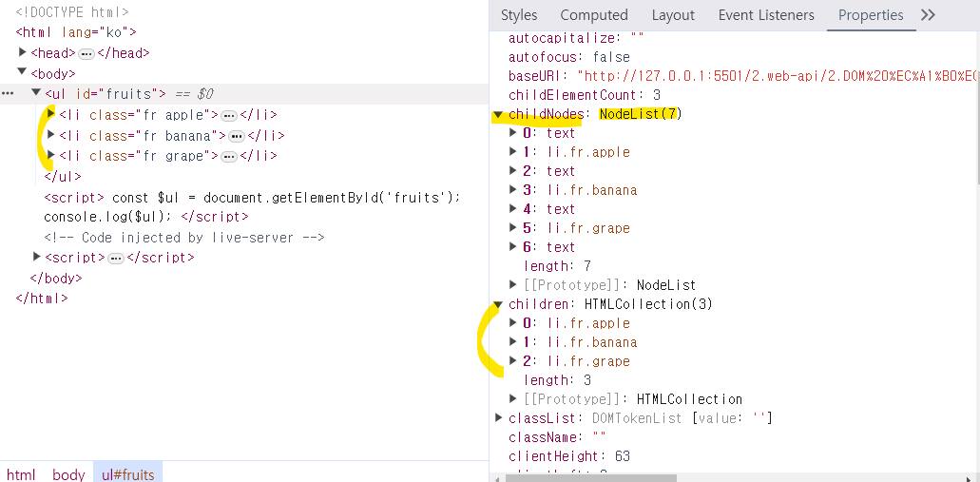
Task: Expand the HTMLCollection prototype entry
Action: pyautogui.click(x=513, y=398)
